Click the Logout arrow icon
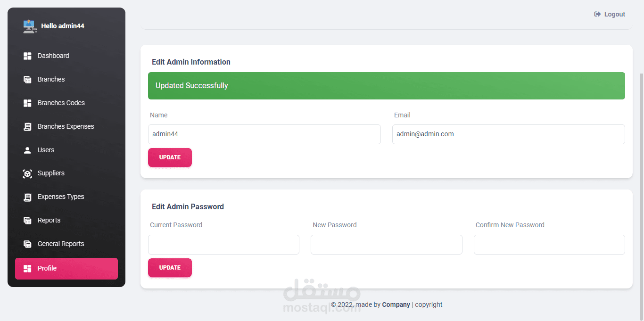The image size is (644, 321). [x=597, y=14]
